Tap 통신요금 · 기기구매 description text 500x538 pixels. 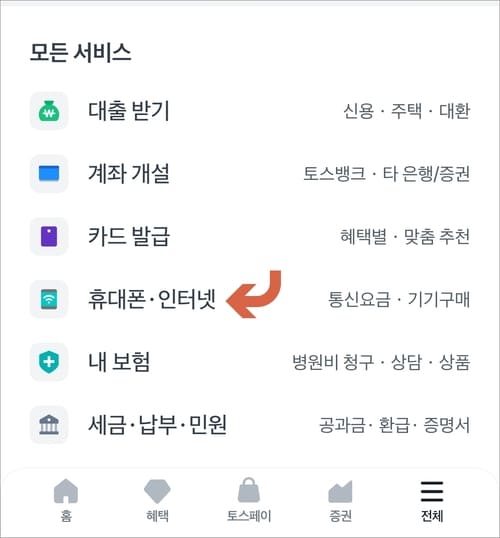(399, 299)
